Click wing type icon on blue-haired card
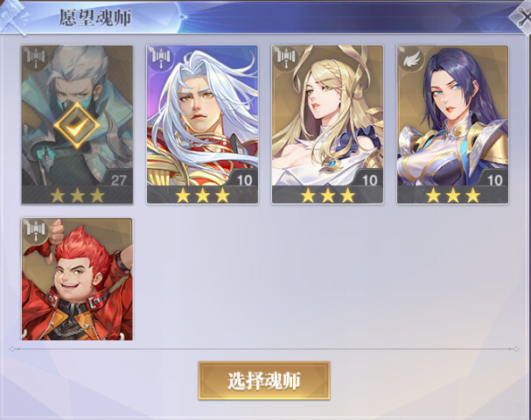Screen dimensions: 531x420 tap(411, 59)
